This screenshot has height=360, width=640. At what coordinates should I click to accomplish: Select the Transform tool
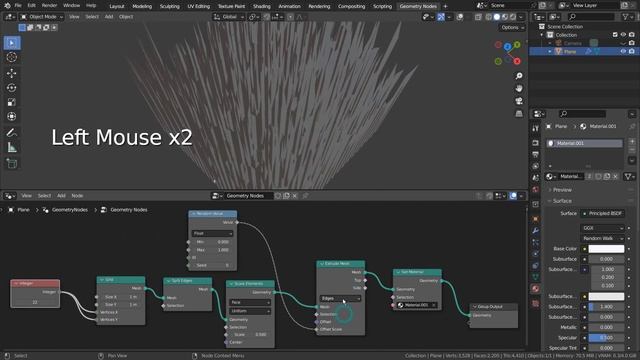[12, 116]
